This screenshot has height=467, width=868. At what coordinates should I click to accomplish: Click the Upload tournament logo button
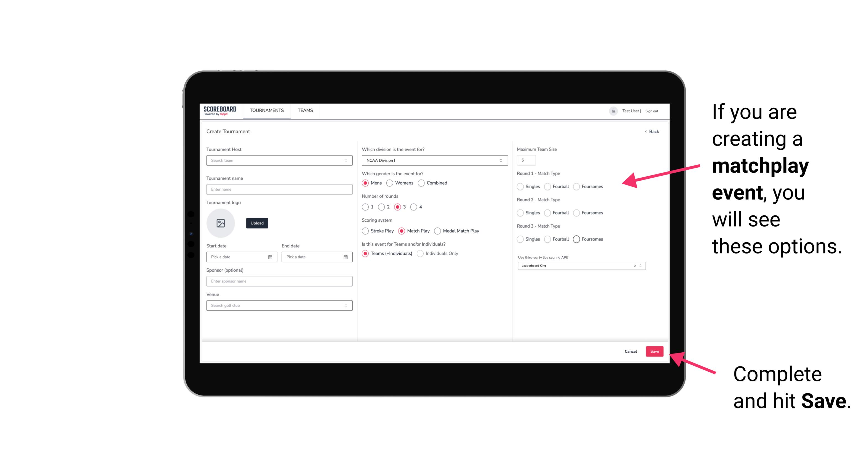(x=256, y=223)
